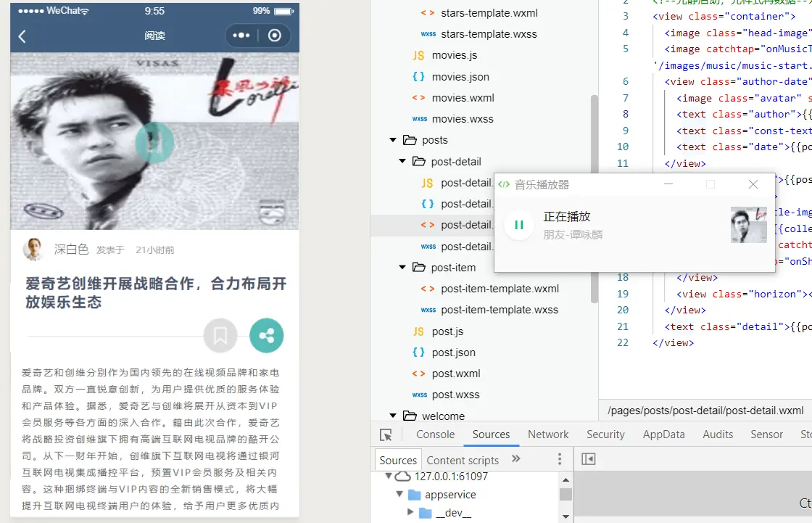Image resolution: width=812 pixels, height=523 pixels.
Task: Click code line number 19
Action: [623, 294]
